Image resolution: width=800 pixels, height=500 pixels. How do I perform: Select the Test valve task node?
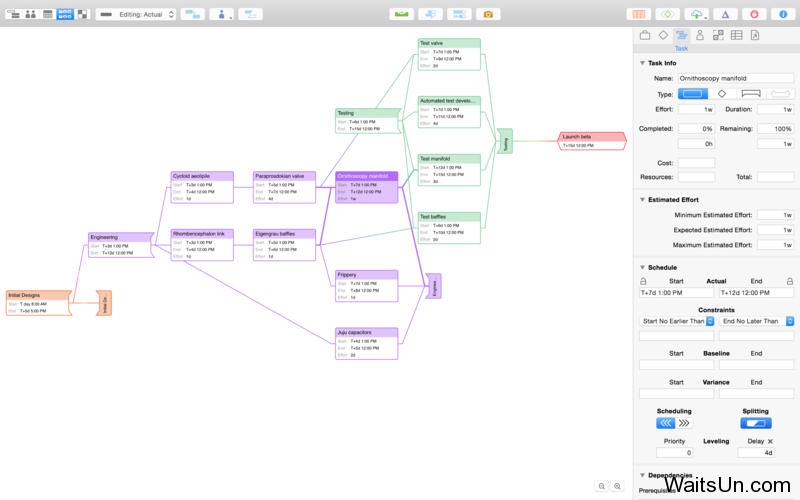pos(449,54)
